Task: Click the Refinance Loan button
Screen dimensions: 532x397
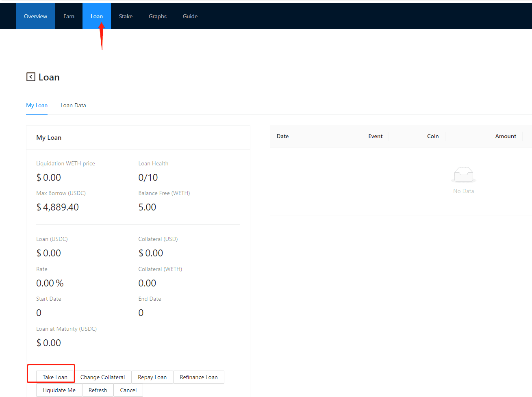Action: tap(199, 377)
